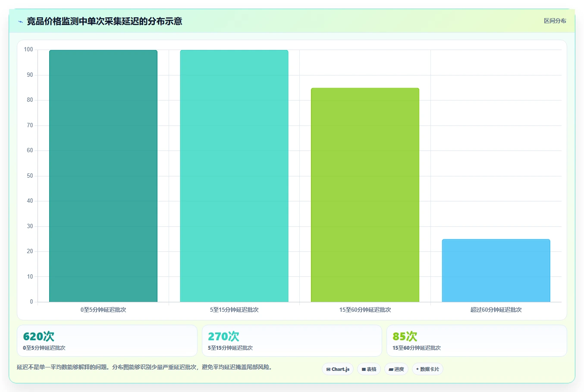Click the 数据卡片 tag chip
Image resolution: width=584 pixels, height=392 pixels.
427,369
